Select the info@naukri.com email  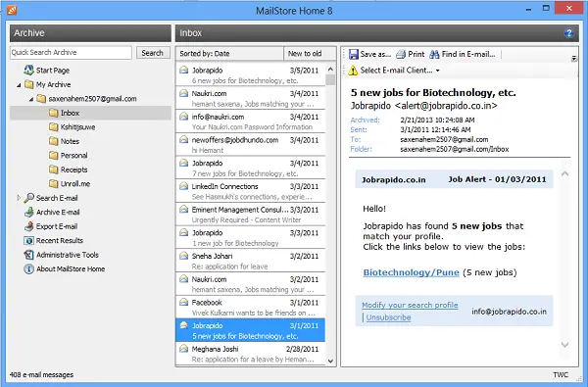pyautogui.click(x=251, y=121)
